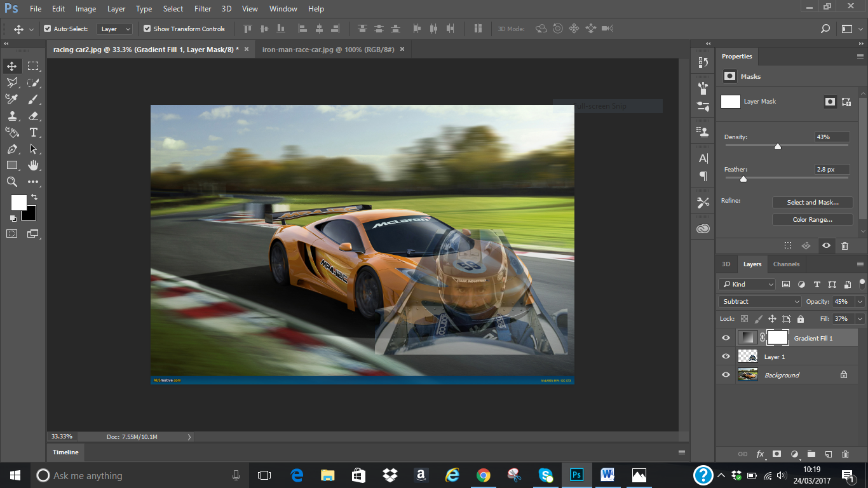Select the Paint Bucket tool
Image resolution: width=868 pixels, height=488 pixels.
[x=12, y=132]
